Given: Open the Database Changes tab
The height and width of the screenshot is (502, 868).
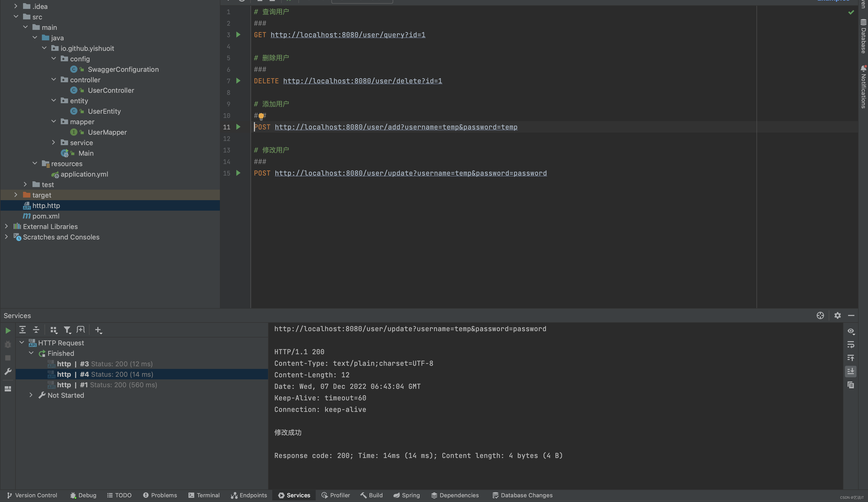Looking at the screenshot, I should coord(522,495).
